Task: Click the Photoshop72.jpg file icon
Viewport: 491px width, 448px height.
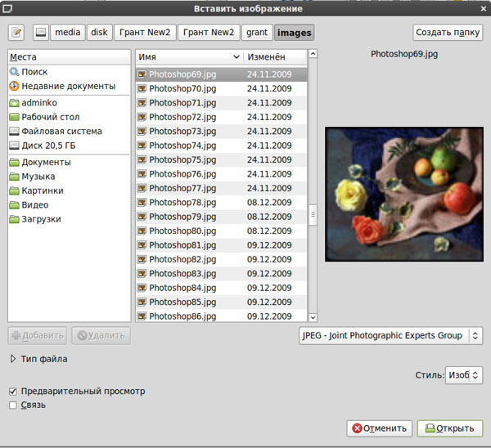Action: (x=142, y=117)
